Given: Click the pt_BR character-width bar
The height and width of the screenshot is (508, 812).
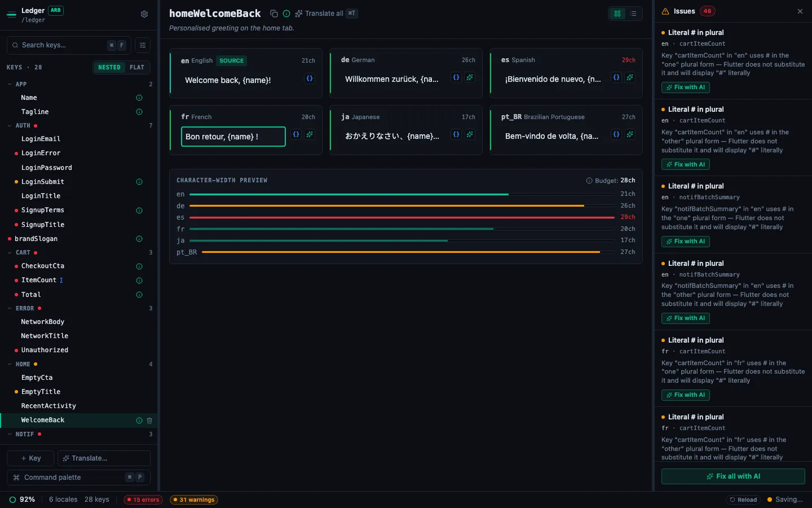Looking at the screenshot, I should tap(408, 252).
